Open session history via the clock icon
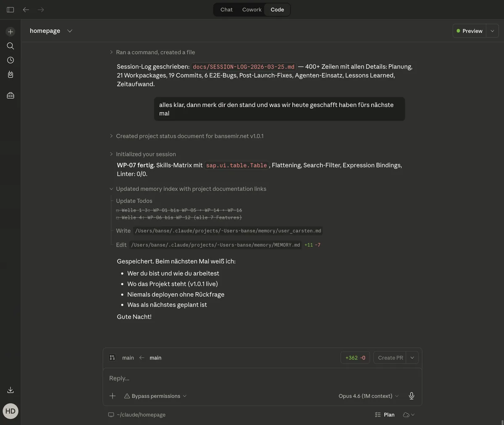The width and height of the screenshot is (504, 425). tap(10, 60)
